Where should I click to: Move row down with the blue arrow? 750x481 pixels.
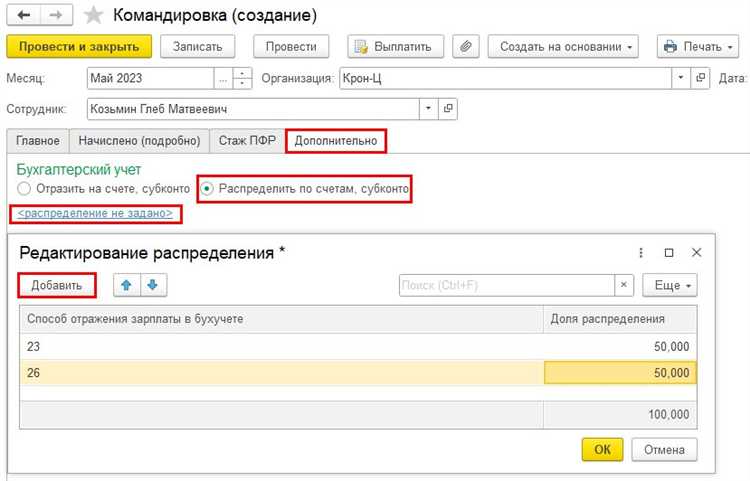pyautogui.click(x=153, y=285)
